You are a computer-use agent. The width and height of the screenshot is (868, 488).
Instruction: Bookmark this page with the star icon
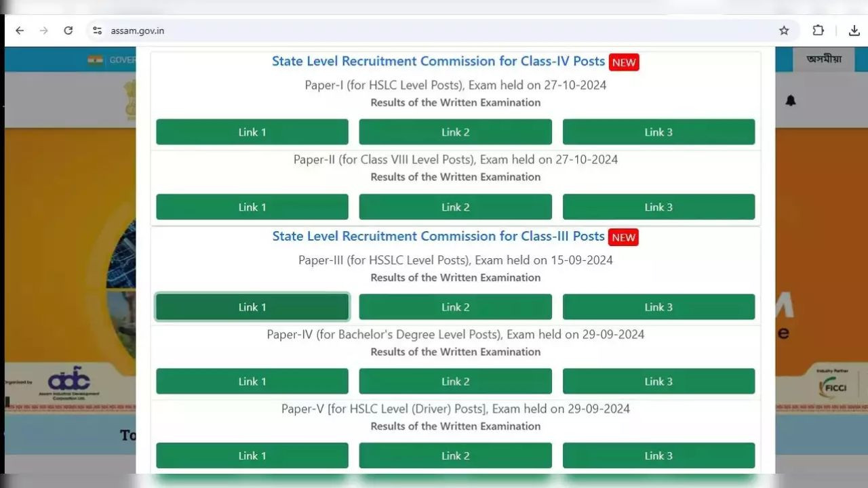[784, 30]
